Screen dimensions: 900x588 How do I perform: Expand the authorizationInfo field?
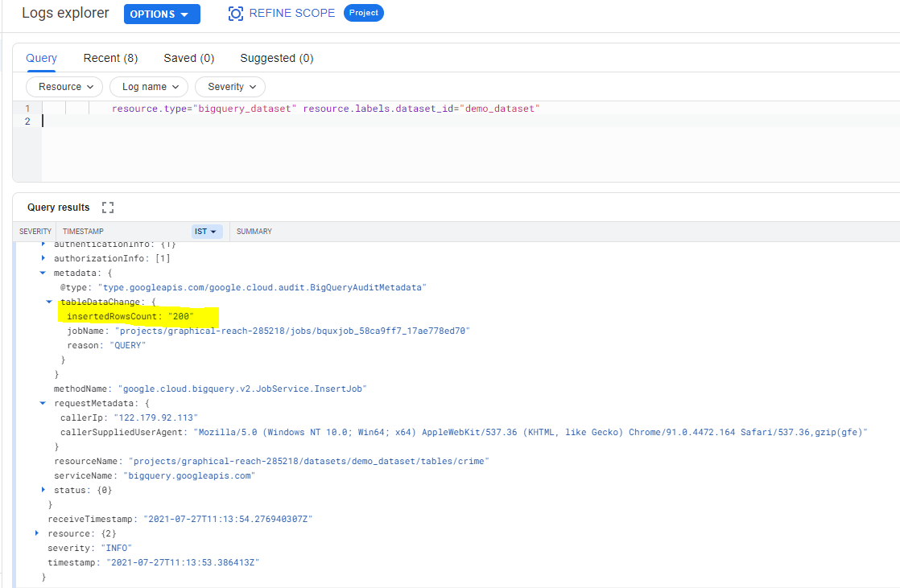[43, 258]
